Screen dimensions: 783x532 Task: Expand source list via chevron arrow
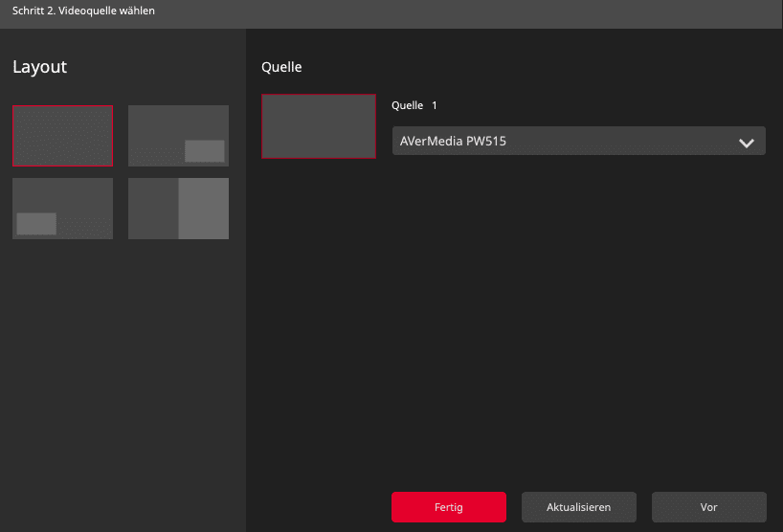point(747,143)
